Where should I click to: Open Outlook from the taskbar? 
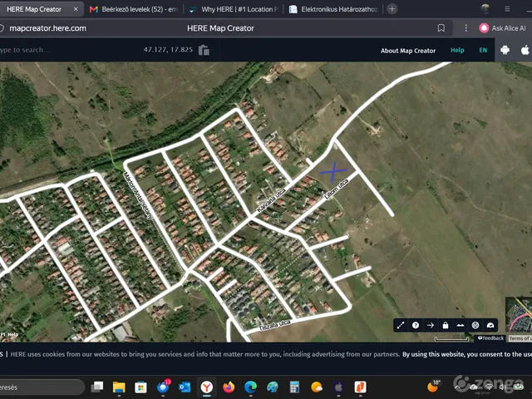point(185,387)
